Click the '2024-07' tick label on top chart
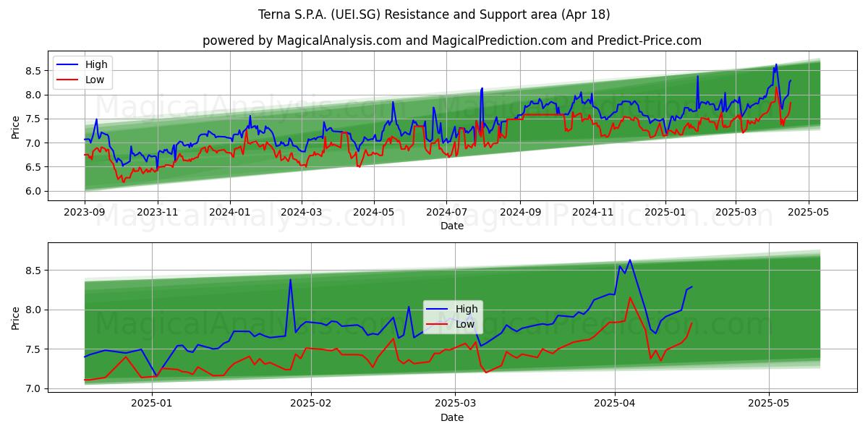Image resolution: width=868 pixels, height=434 pixels. (446, 212)
